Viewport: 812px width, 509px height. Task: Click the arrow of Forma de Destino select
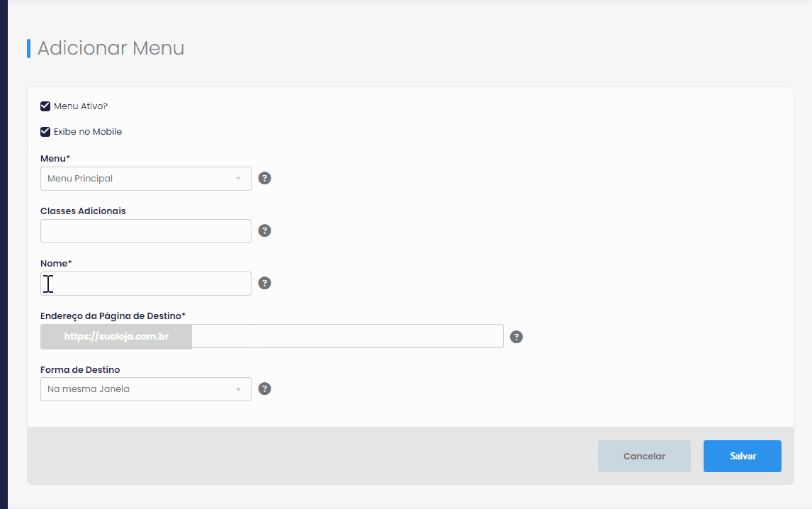tap(238, 389)
